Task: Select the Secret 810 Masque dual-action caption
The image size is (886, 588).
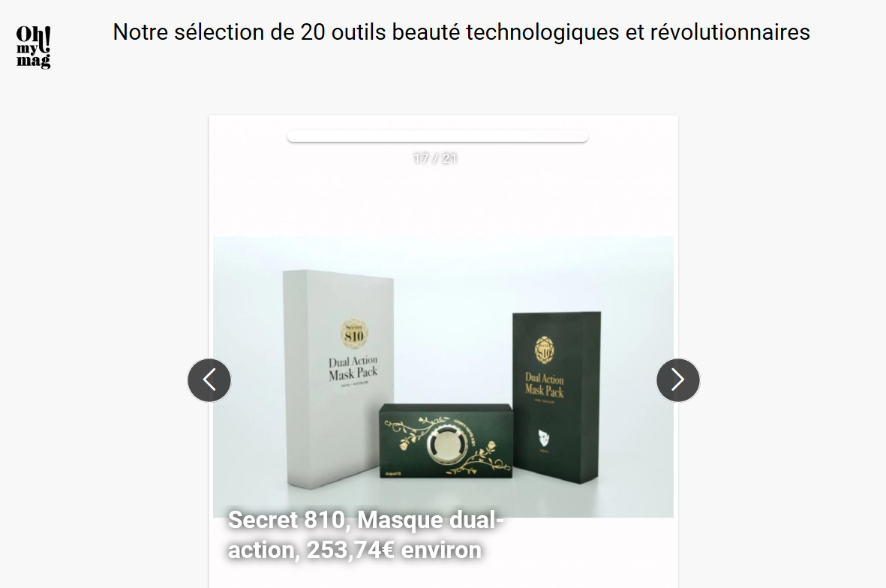Action: click(x=365, y=534)
